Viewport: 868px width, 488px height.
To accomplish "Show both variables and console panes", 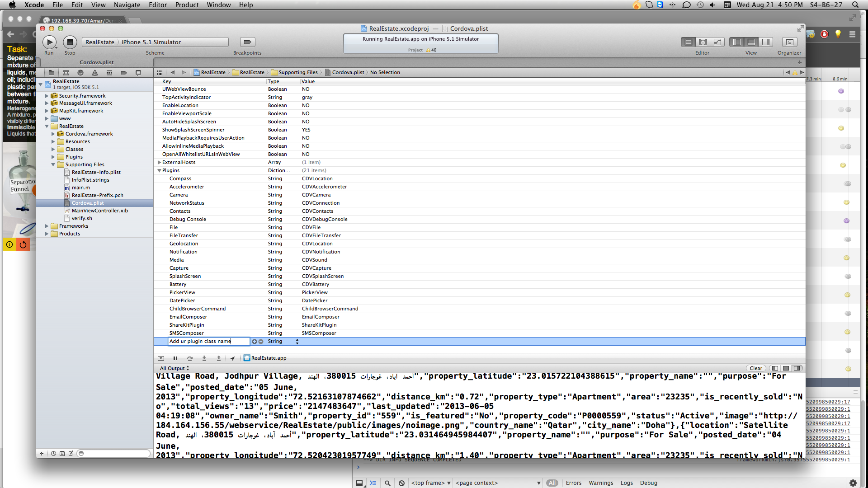I will point(786,368).
